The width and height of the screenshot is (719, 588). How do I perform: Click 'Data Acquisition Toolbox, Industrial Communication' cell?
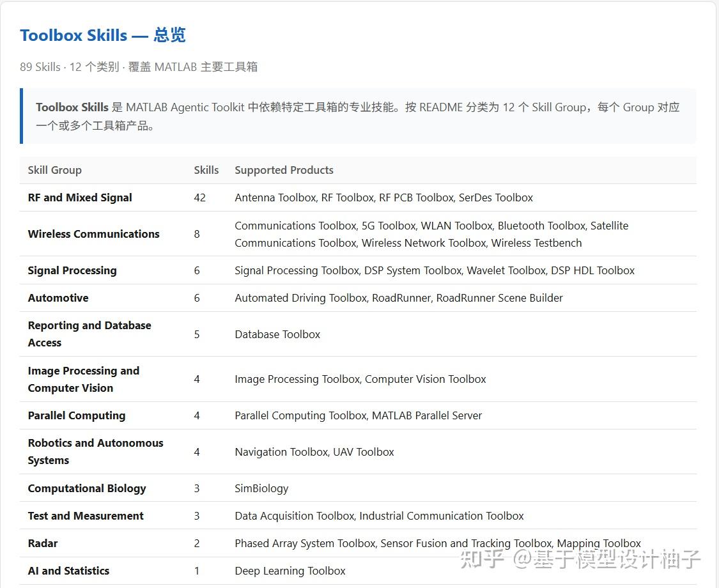[x=379, y=516]
